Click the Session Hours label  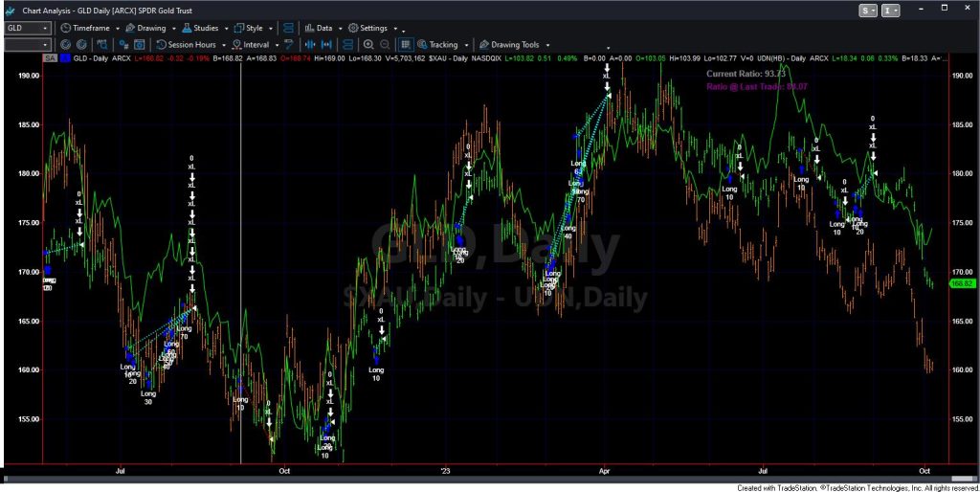191,45
